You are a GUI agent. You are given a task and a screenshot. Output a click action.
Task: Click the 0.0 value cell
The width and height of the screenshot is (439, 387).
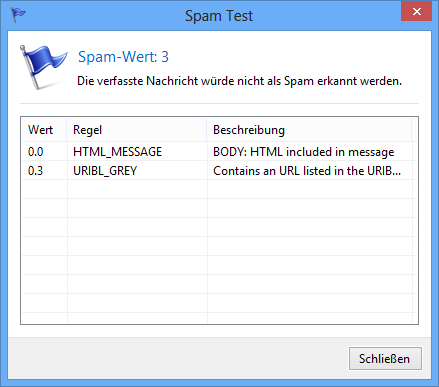click(36, 152)
